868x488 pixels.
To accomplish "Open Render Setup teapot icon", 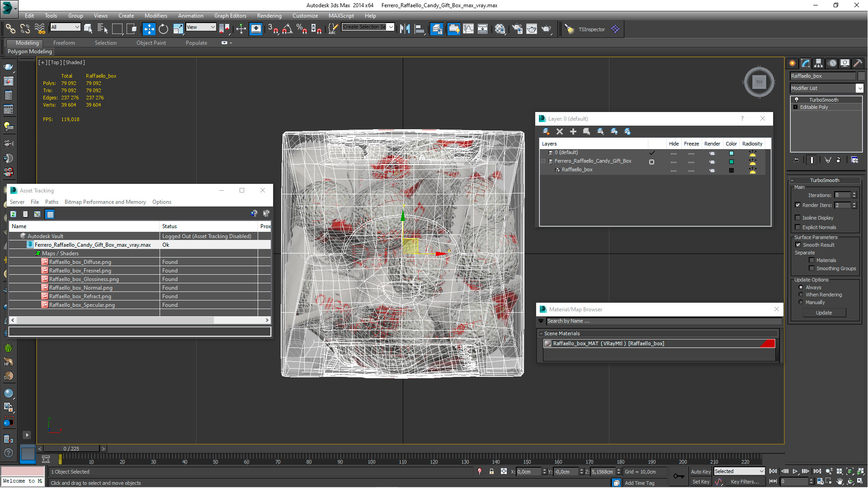I will coord(517,29).
